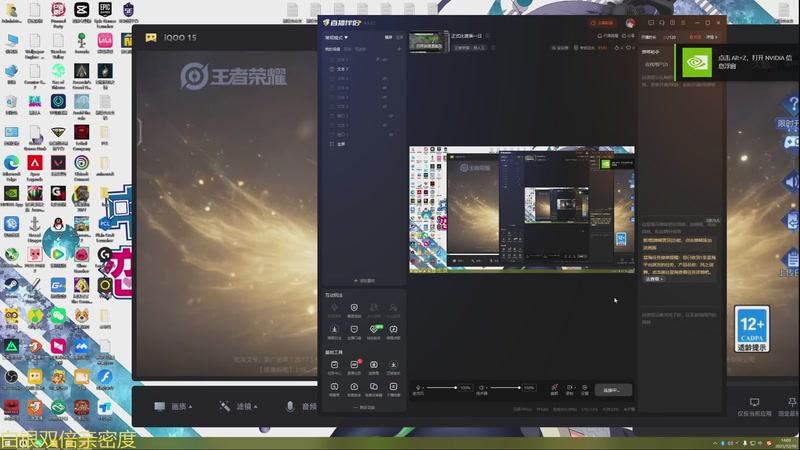
Task: Expand the 详情 details arrow
Action: [x=713, y=37]
